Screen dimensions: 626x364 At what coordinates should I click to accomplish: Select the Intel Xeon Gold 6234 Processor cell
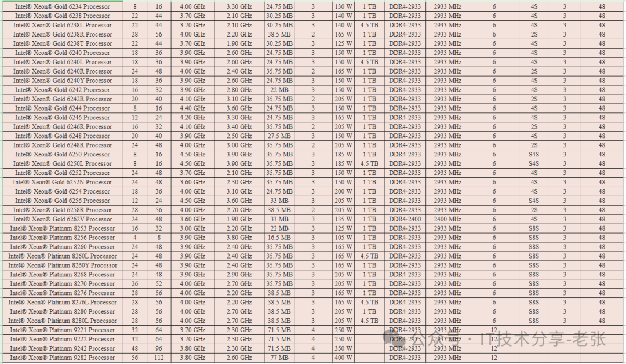coord(62,7)
